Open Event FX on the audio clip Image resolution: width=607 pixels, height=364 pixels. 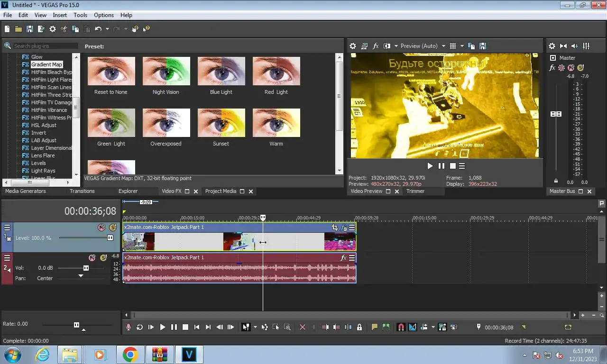[344, 258]
